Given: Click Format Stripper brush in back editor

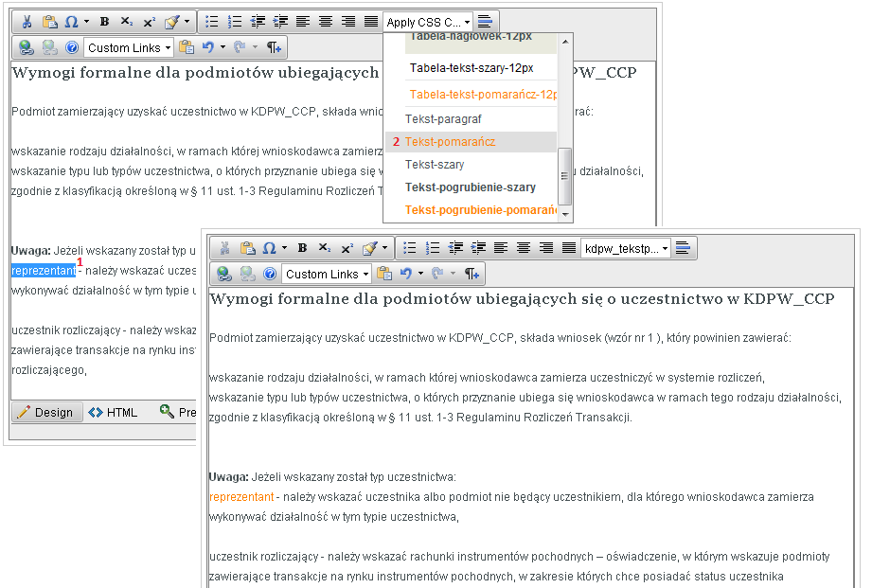Looking at the screenshot, I should point(171,22).
